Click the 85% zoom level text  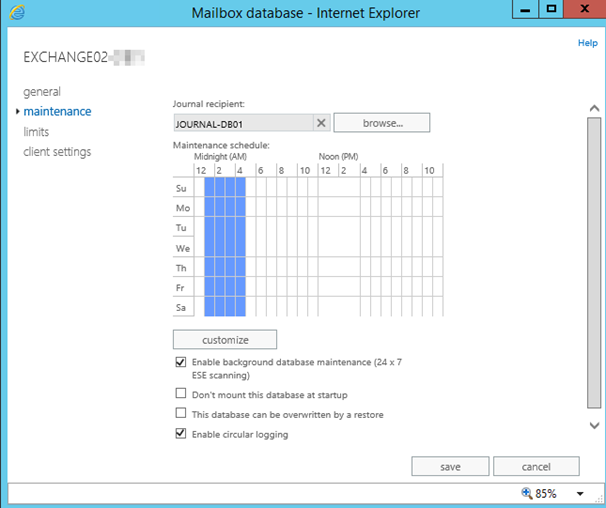(x=546, y=494)
